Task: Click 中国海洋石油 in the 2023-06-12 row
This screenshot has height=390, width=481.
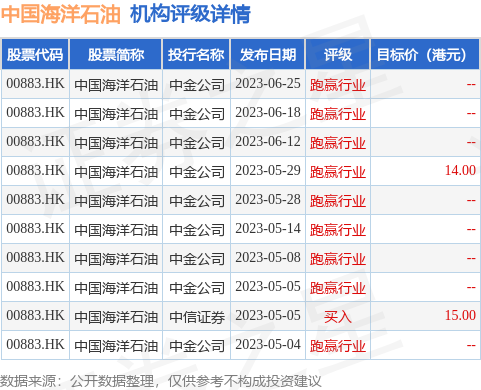Action: pos(116,143)
